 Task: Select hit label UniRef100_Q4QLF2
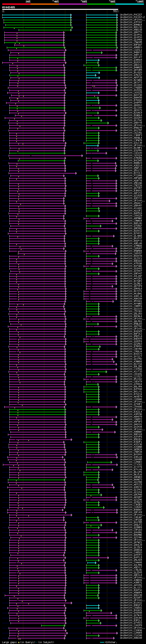[131, 525]
